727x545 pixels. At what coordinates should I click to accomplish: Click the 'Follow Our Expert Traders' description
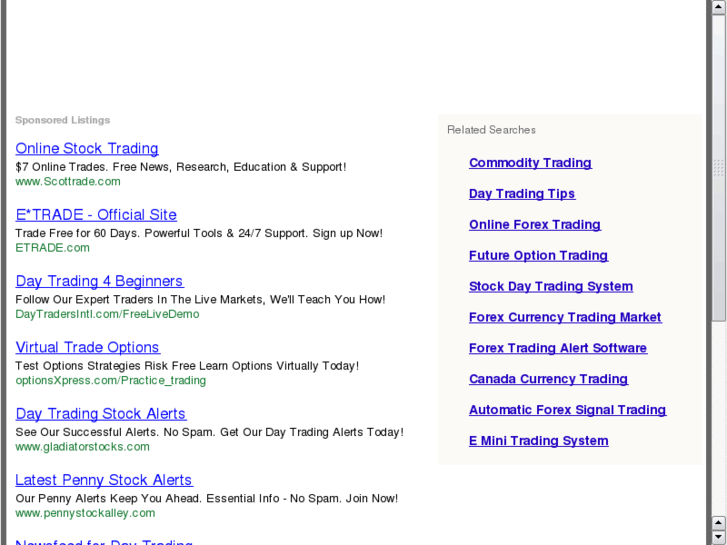[x=200, y=300]
